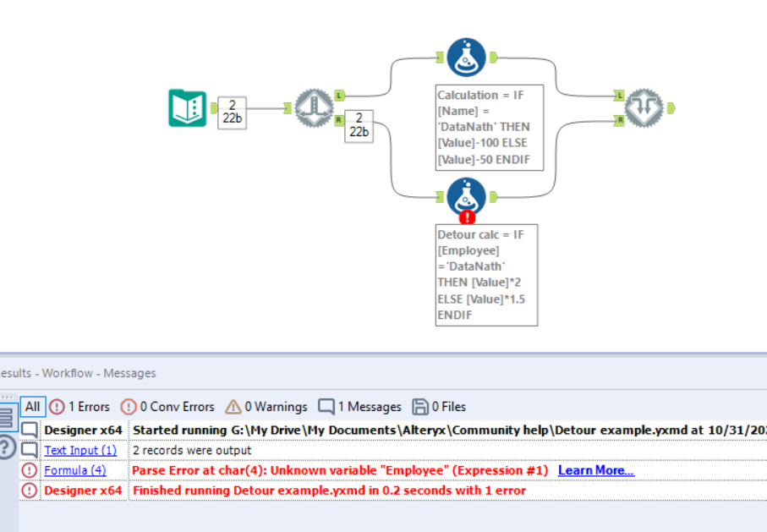Toggle the 1 Errors filter
767x532 pixels.
tap(78, 406)
